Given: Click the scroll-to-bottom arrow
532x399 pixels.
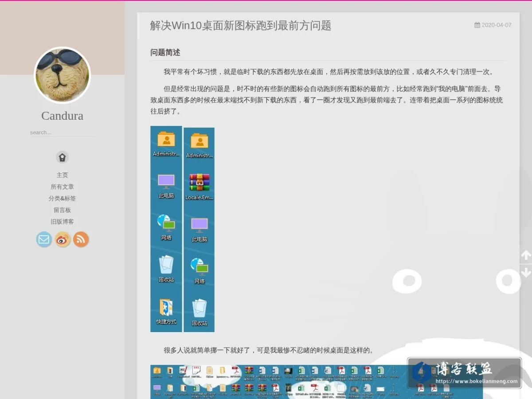Looking at the screenshot, I should [526, 272].
